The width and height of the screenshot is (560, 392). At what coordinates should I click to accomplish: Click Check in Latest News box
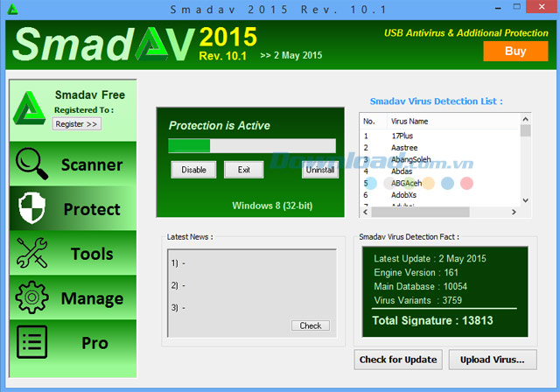pos(311,325)
